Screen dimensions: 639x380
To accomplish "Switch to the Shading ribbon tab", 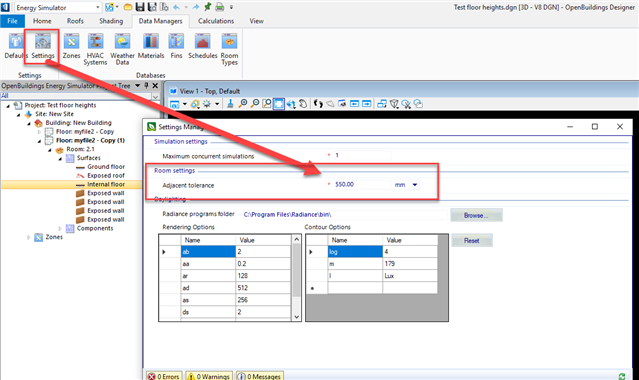I will click(x=111, y=21).
